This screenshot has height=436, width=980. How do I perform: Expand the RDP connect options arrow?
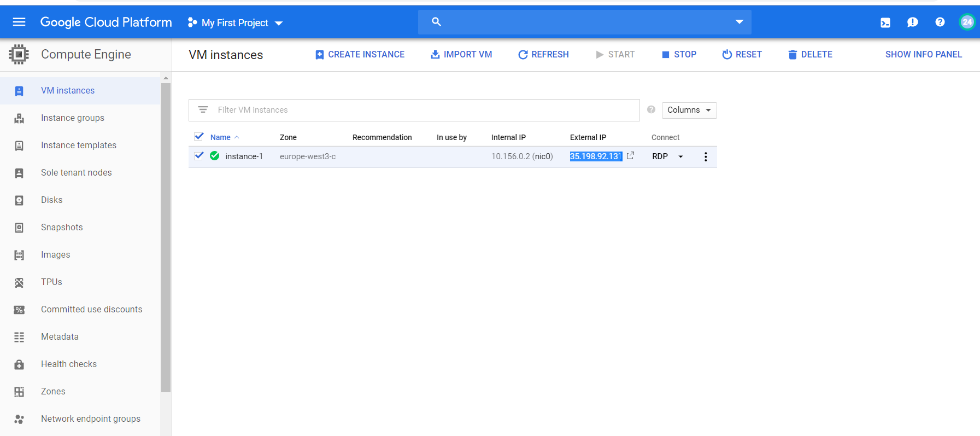click(x=680, y=156)
